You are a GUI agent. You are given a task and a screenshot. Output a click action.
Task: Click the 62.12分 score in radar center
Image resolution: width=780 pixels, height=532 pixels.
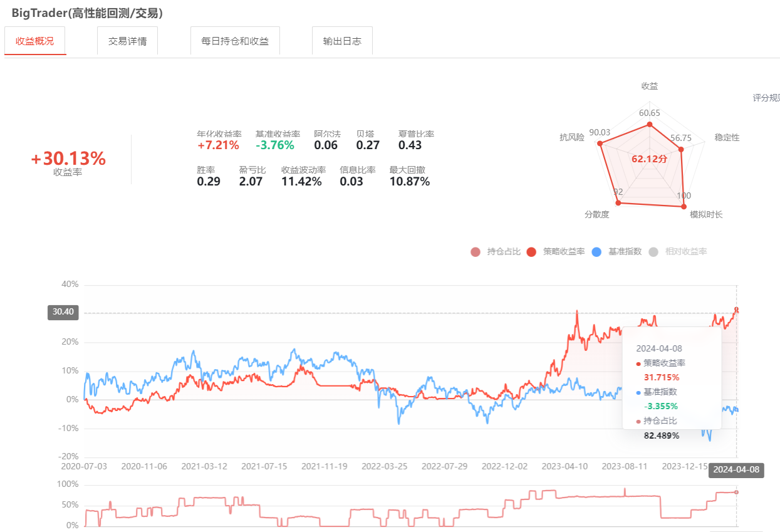point(650,159)
